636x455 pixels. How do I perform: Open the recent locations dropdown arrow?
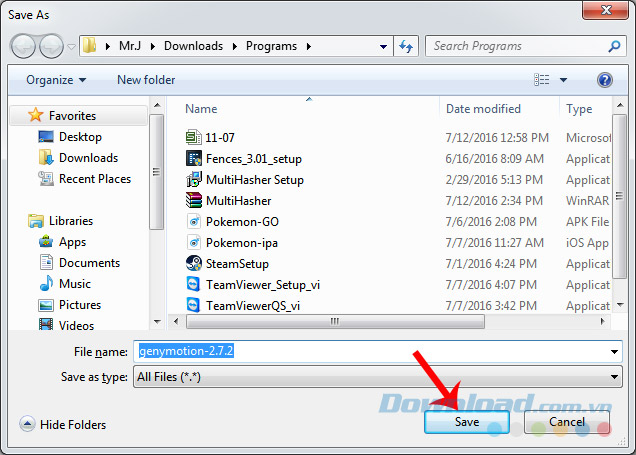tap(71, 47)
